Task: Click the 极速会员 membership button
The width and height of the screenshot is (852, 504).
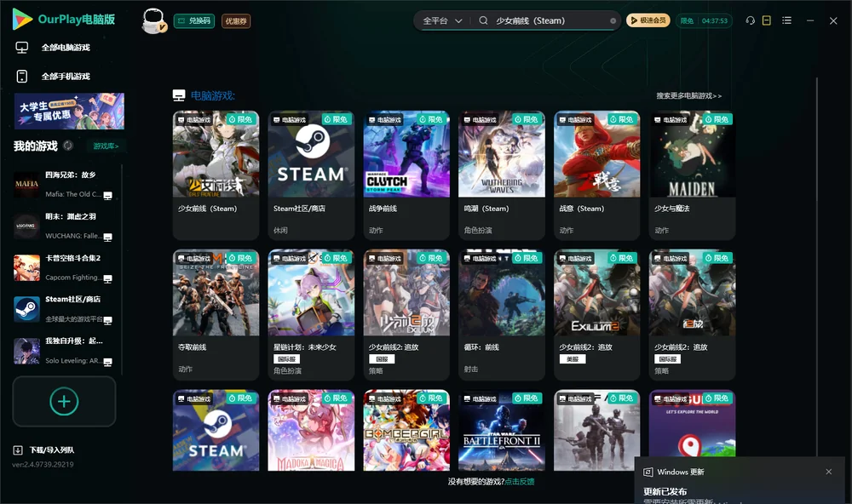Action: click(x=648, y=20)
